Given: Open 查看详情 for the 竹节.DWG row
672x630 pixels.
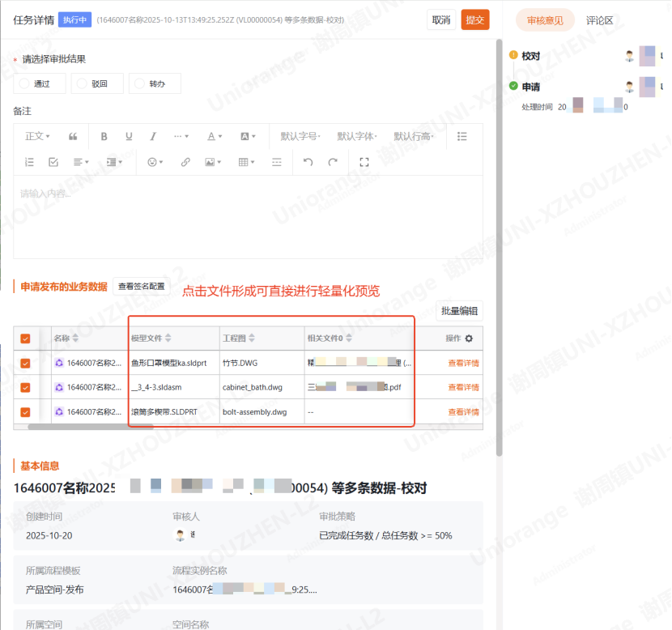Looking at the screenshot, I should click(x=463, y=364).
